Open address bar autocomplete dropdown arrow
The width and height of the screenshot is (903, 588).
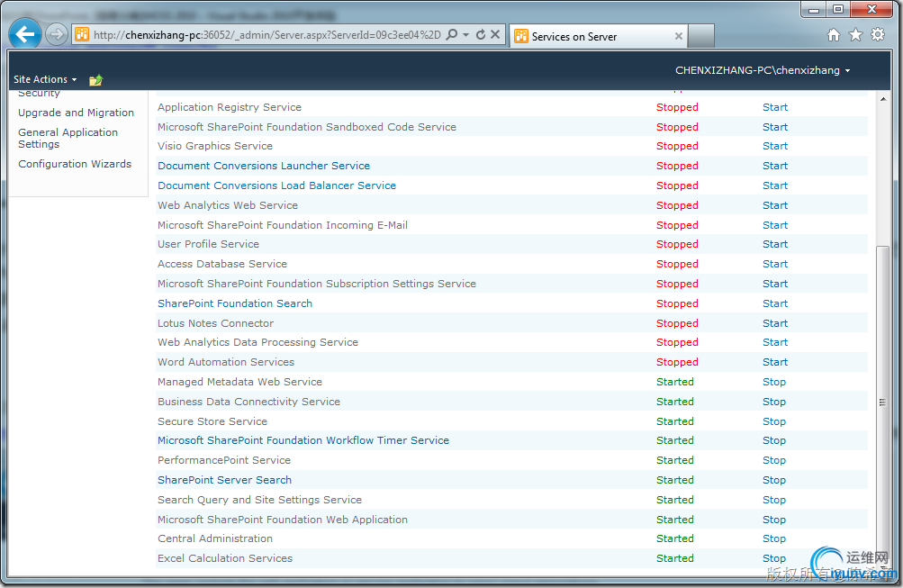pos(465,34)
